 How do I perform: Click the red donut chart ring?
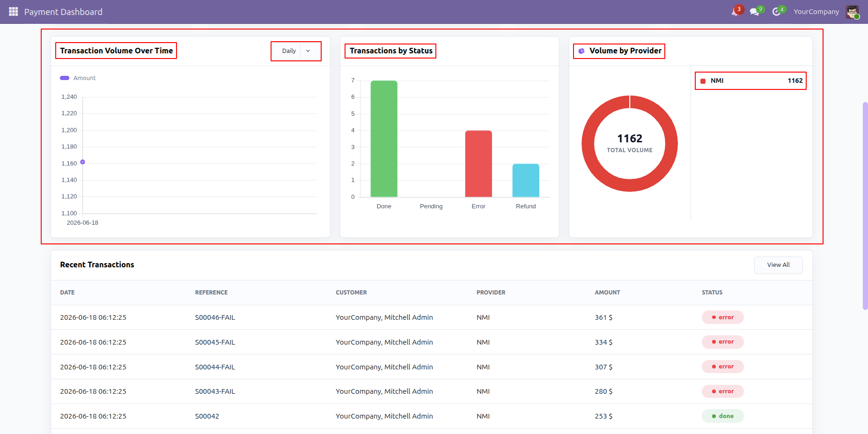coord(588,144)
